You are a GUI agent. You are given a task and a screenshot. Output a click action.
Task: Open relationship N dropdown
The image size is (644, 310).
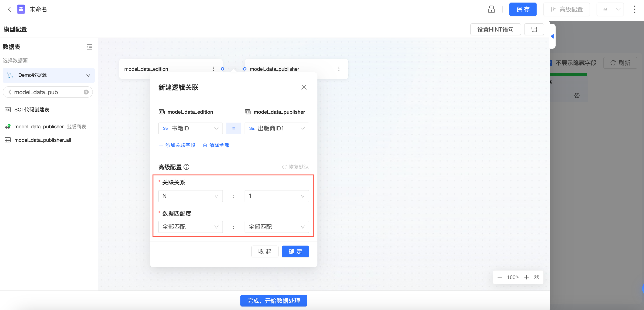tap(190, 196)
